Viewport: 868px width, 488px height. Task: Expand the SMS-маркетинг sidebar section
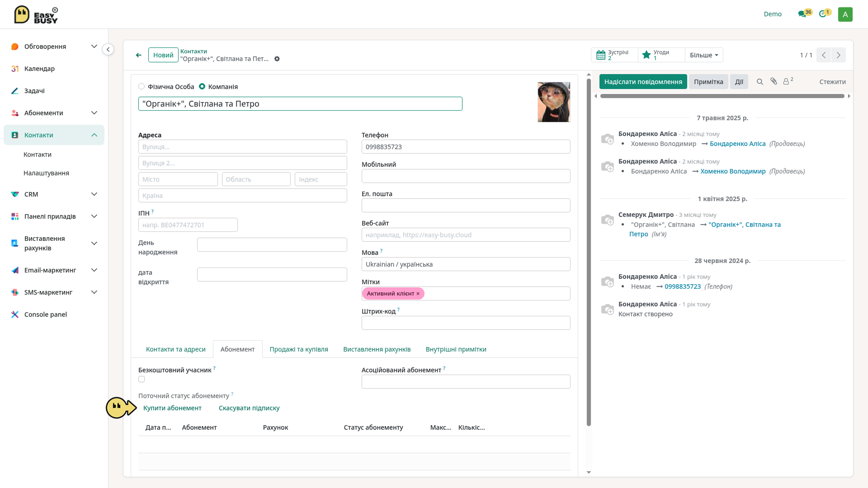pos(94,292)
